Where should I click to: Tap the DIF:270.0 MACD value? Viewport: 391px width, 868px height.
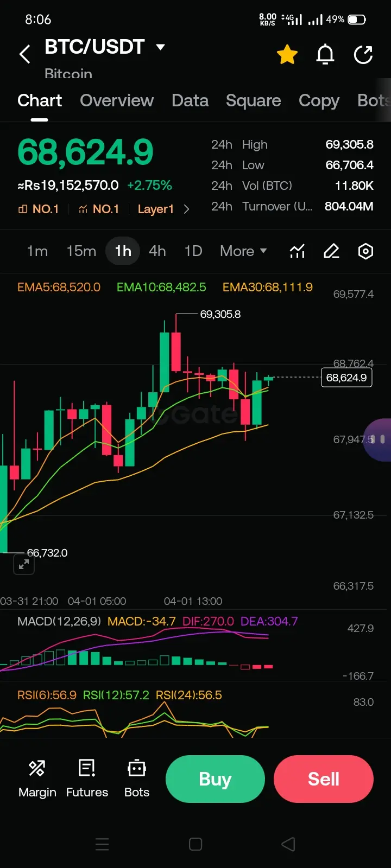click(208, 621)
